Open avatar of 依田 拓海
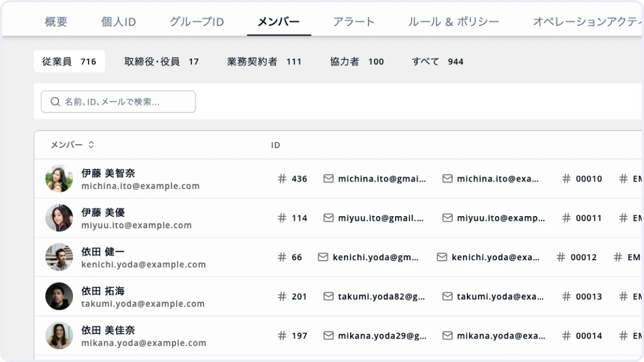Viewport: 644px width, 362px height. [x=59, y=296]
